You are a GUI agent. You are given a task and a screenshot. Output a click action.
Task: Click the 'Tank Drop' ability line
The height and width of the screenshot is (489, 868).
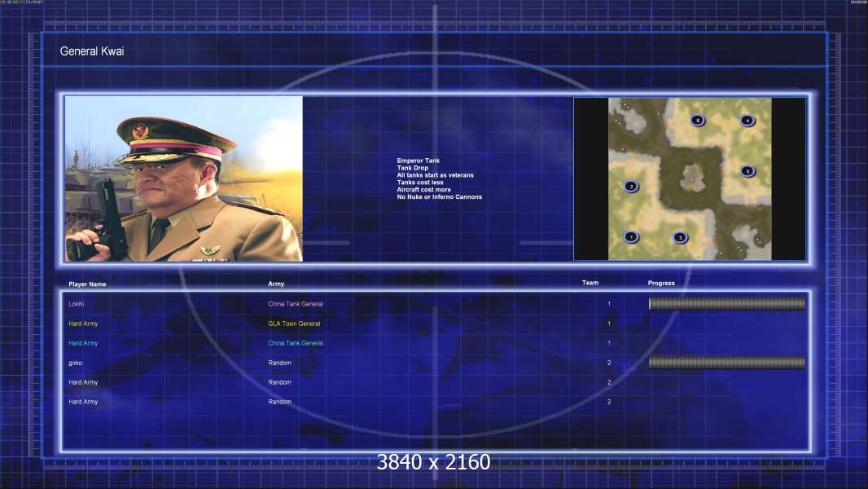coord(412,168)
